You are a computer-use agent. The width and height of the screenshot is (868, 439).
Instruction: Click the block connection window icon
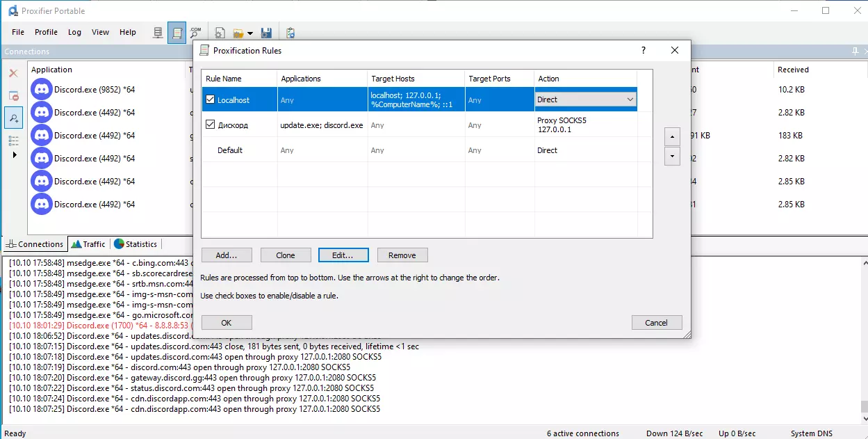[13, 96]
